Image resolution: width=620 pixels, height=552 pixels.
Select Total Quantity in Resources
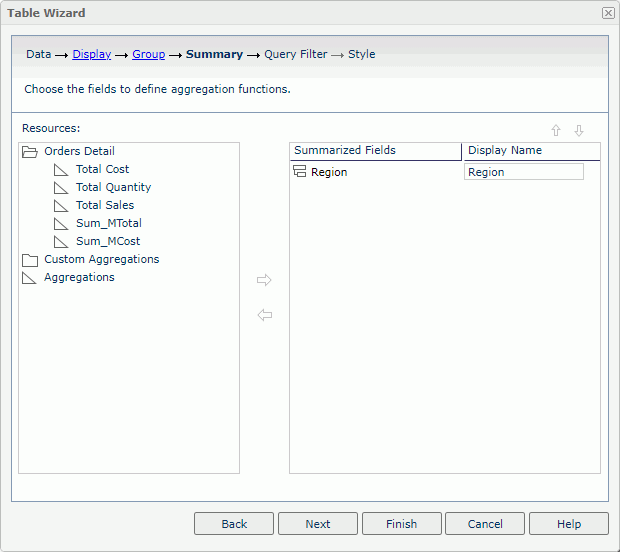(113, 187)
